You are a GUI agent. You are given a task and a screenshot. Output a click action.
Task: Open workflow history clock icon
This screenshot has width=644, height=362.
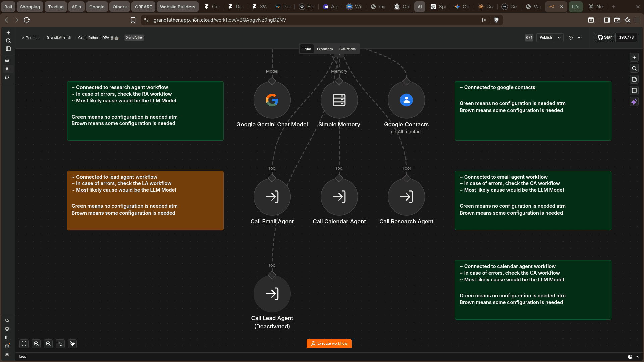571,38
